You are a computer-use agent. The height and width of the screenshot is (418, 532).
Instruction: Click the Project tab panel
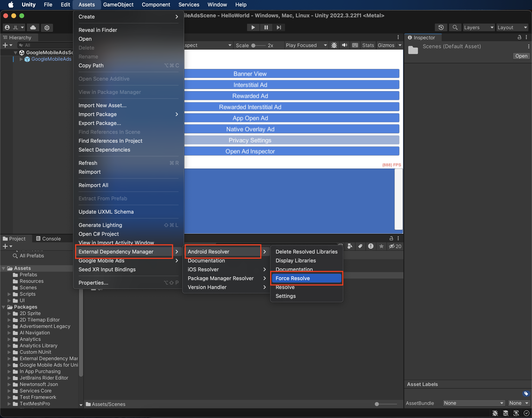[x=16, y=238]
